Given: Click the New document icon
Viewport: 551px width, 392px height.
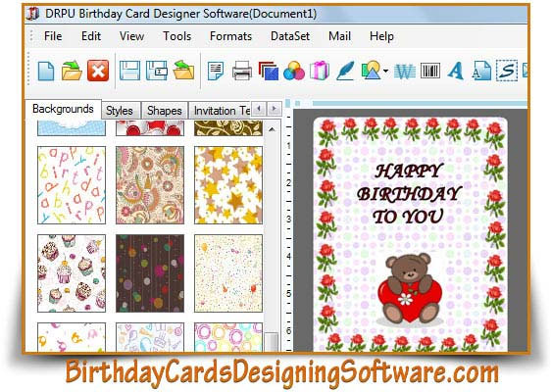Looking at the screenshot, I should [46, 71].
